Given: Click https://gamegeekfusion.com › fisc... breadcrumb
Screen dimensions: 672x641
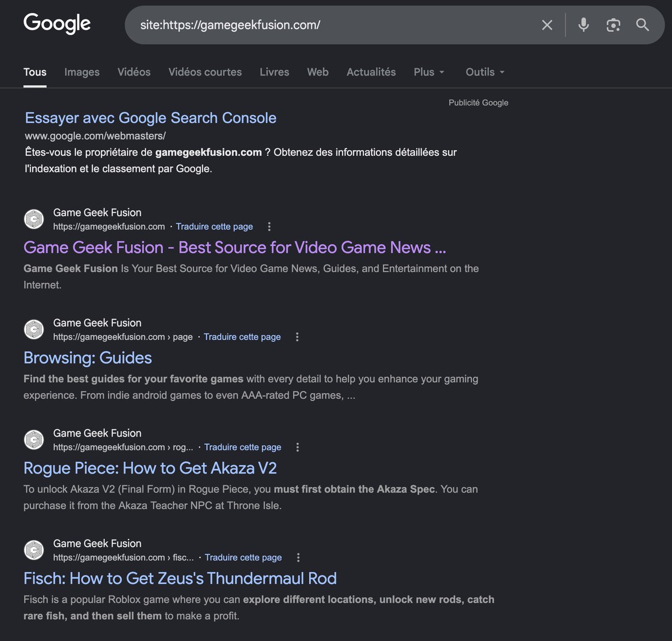Looking at the screenshot, I should point(123,558).
